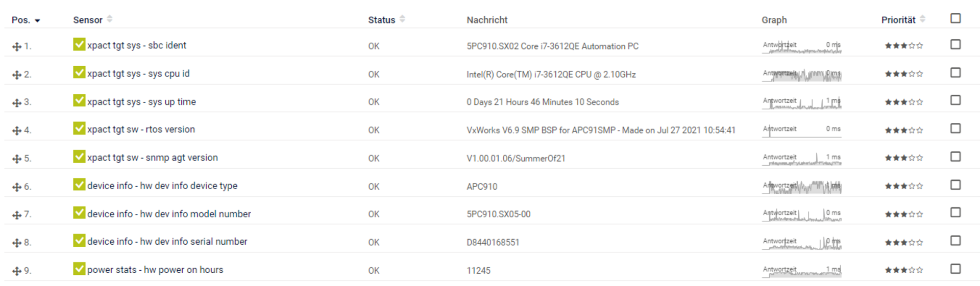Check the box for sys up time row

click(955, 100)
